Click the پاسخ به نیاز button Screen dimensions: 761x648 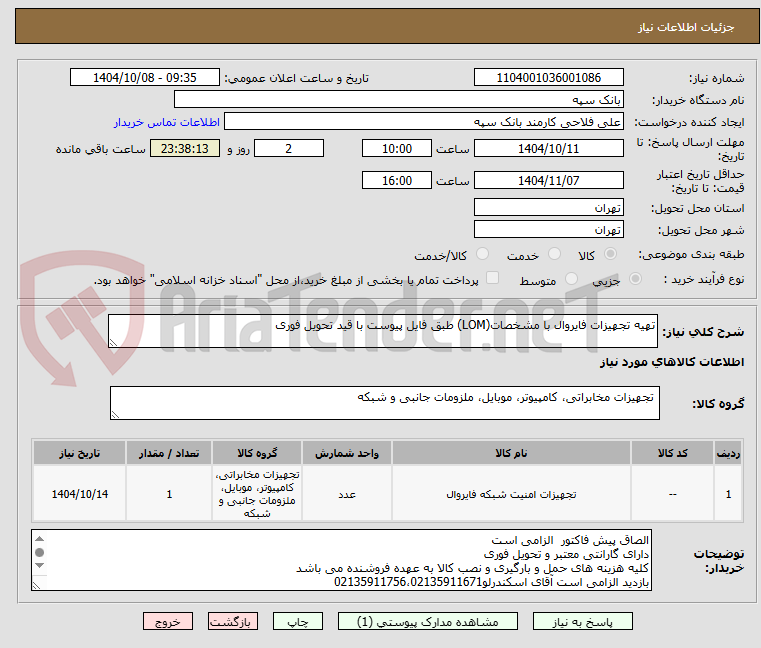[582, 621]
